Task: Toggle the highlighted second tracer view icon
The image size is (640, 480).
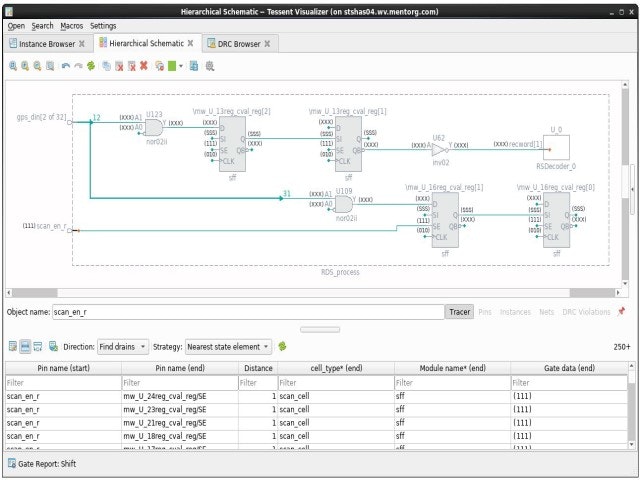Action: (25, 347)
